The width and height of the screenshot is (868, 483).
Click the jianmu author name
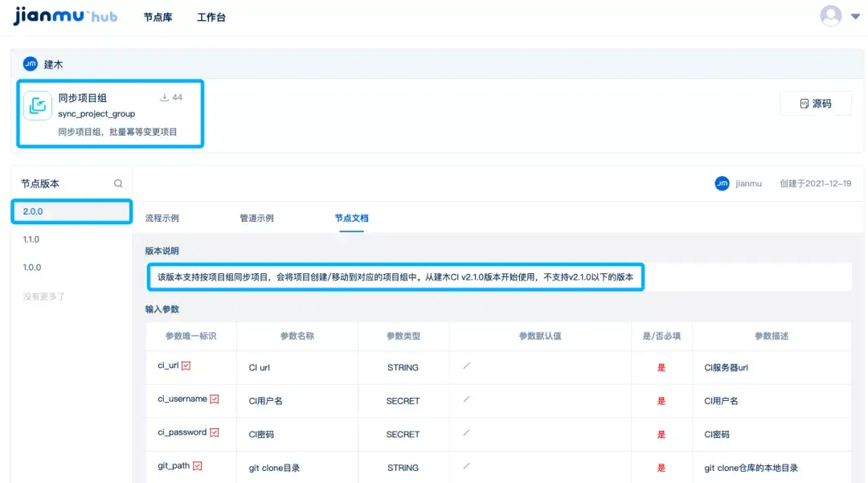pos(748,184)
